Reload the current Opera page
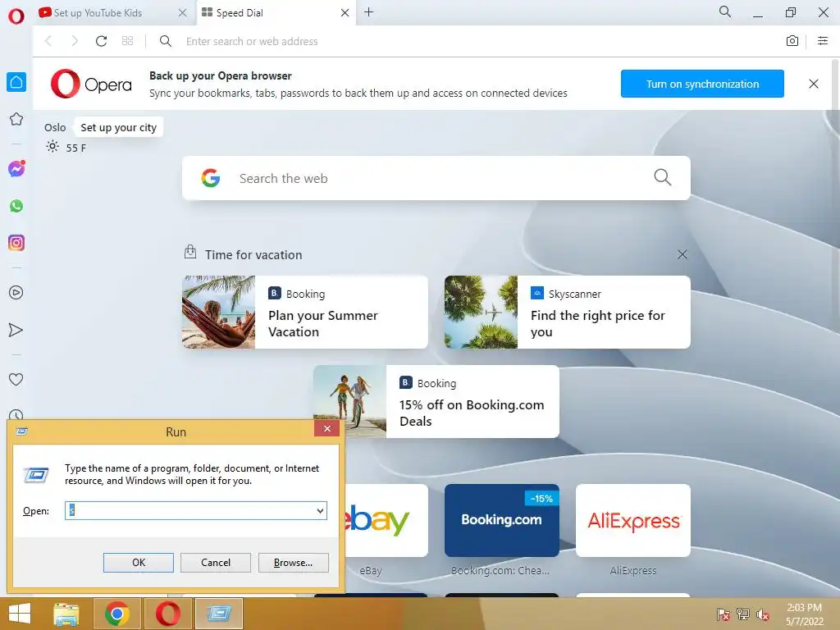Screen dimensions: 840x630 [x=101, y=41]
